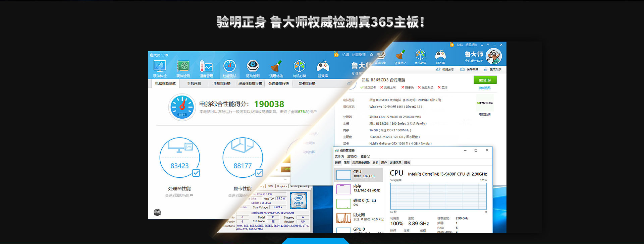The height and width of the screenshot is (244, 644).
Task: Open dropdown arrow menu in right title bar
Action: coord(488,45)
